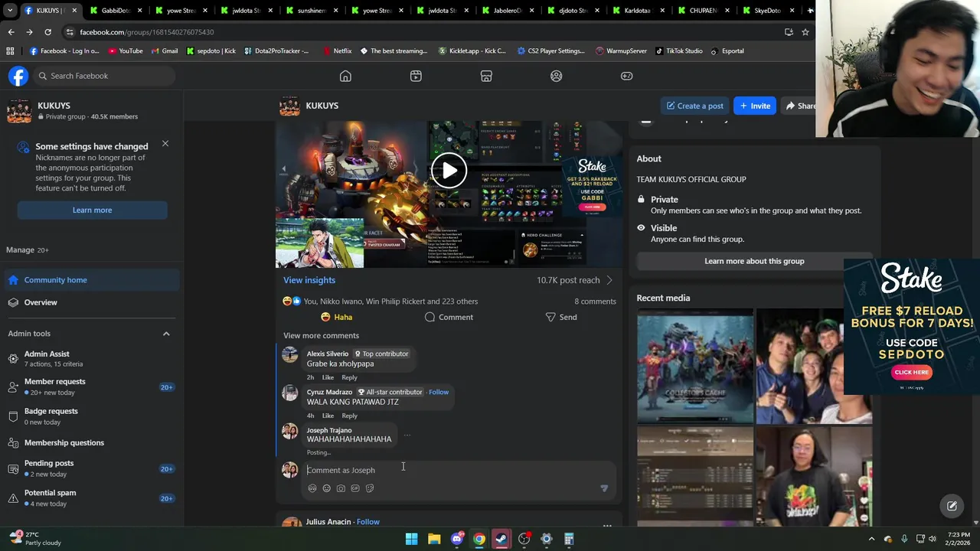Dismiss the settings changed notice
Viewport: 980px width, 551px height.
[165, 143]
